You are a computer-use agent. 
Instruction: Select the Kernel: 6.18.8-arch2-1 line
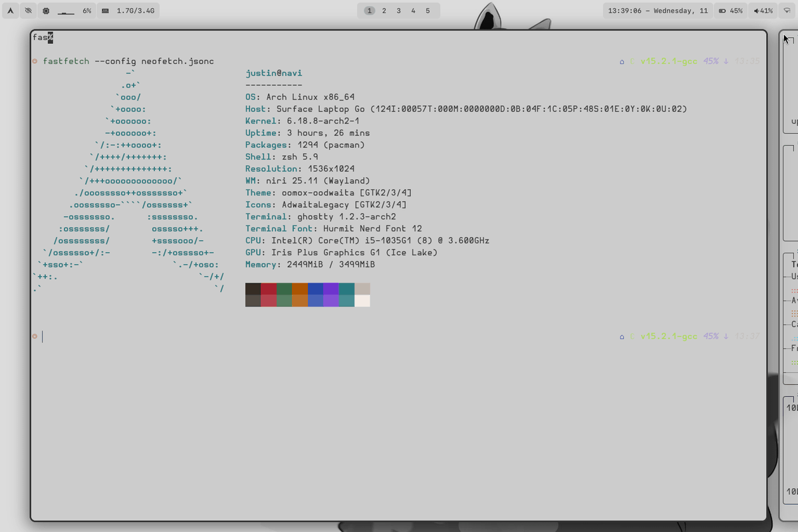[303, 121]
